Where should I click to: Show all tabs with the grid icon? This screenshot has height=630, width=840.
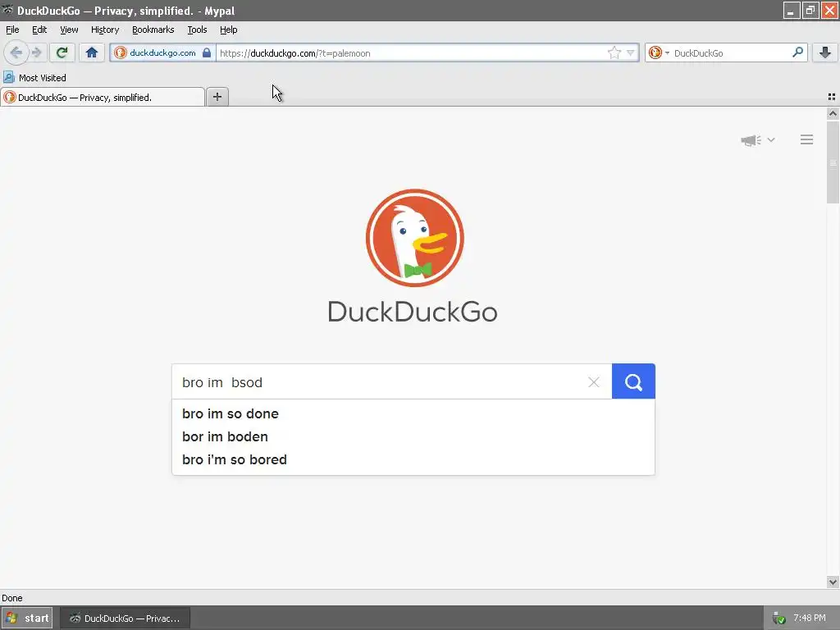click(832, 97)
